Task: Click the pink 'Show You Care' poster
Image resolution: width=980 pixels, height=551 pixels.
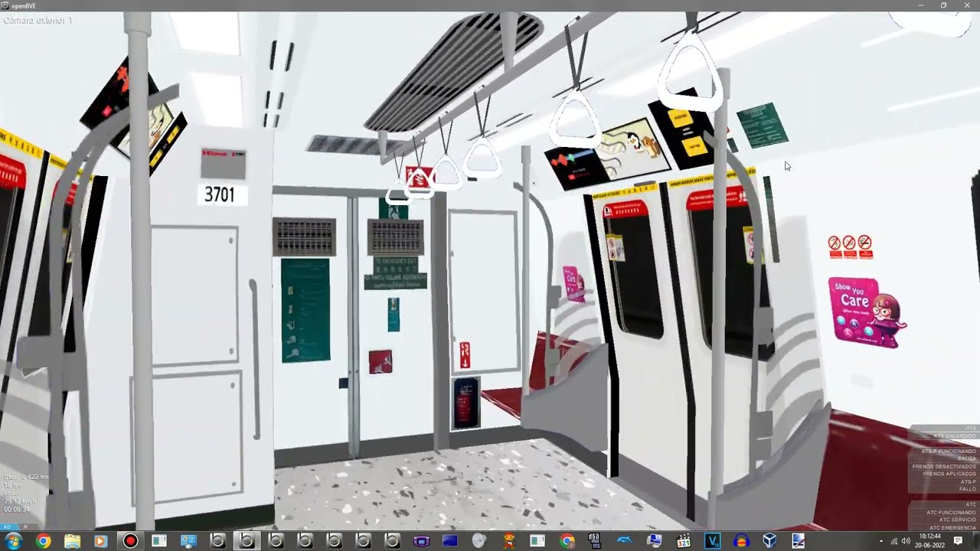Action: [866, 312]
